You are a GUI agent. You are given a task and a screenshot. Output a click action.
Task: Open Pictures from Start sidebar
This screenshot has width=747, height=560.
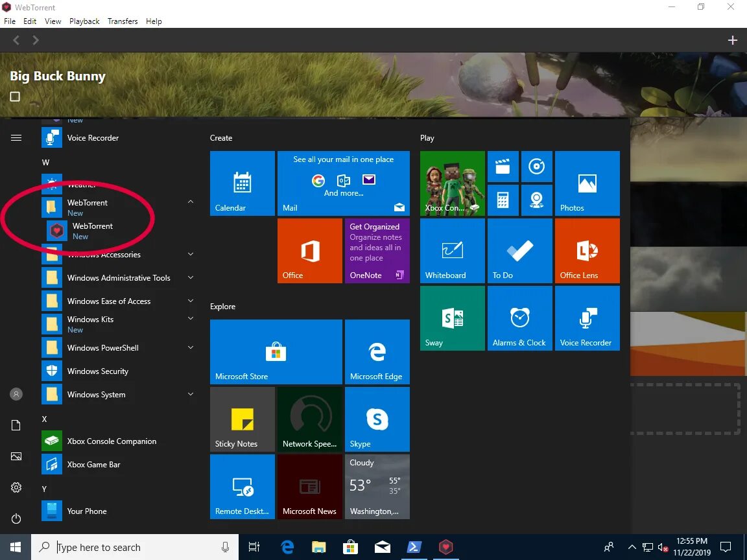point(16,456)
